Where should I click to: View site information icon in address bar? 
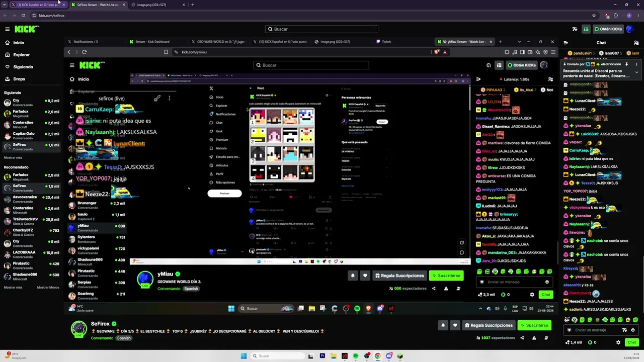pyautogui.click(x=34, y=16)
